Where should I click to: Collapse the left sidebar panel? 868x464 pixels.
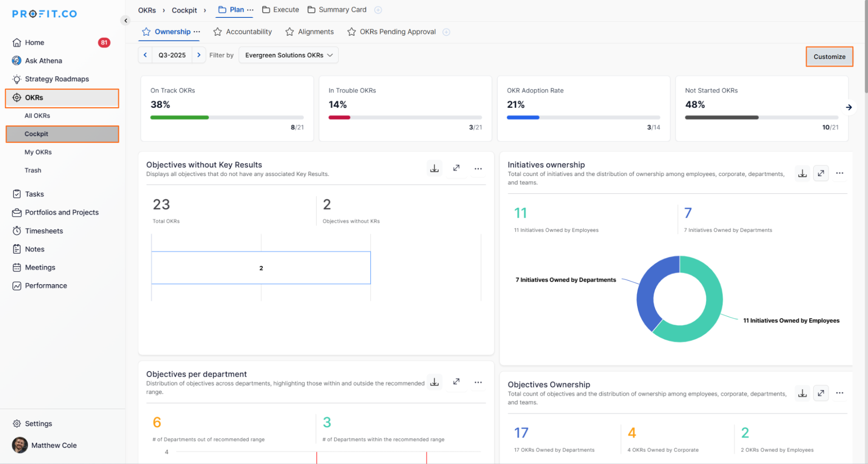click(125, 20)
